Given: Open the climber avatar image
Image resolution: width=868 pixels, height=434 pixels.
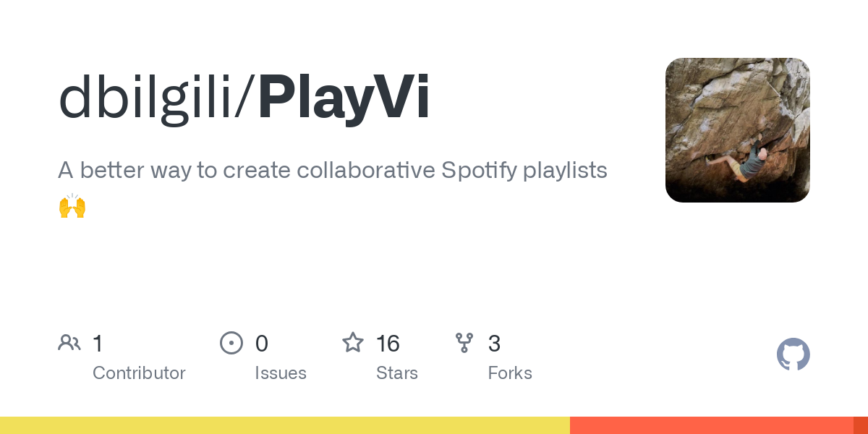Looking at the screenshot, I should 737,130.
